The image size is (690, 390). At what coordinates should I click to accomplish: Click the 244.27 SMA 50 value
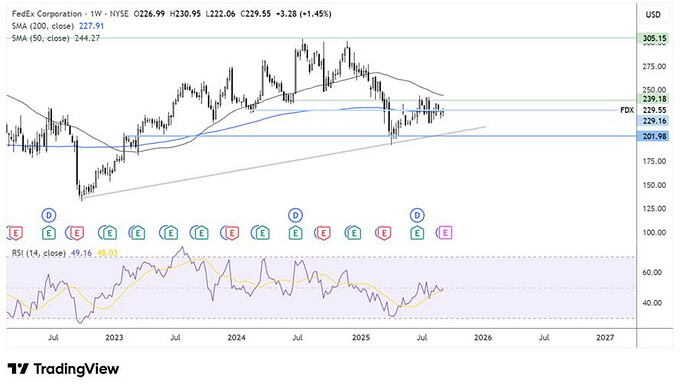[x=87, y=38]
